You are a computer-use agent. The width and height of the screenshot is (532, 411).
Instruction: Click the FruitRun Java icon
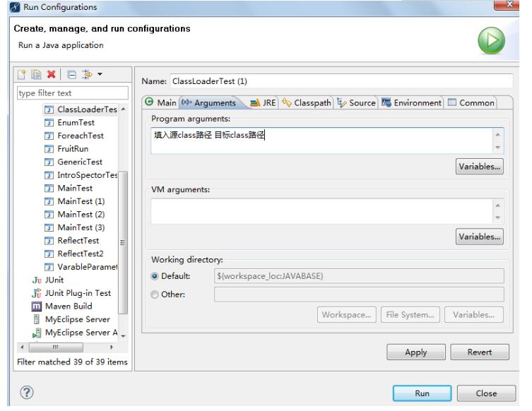coord(49,149)
